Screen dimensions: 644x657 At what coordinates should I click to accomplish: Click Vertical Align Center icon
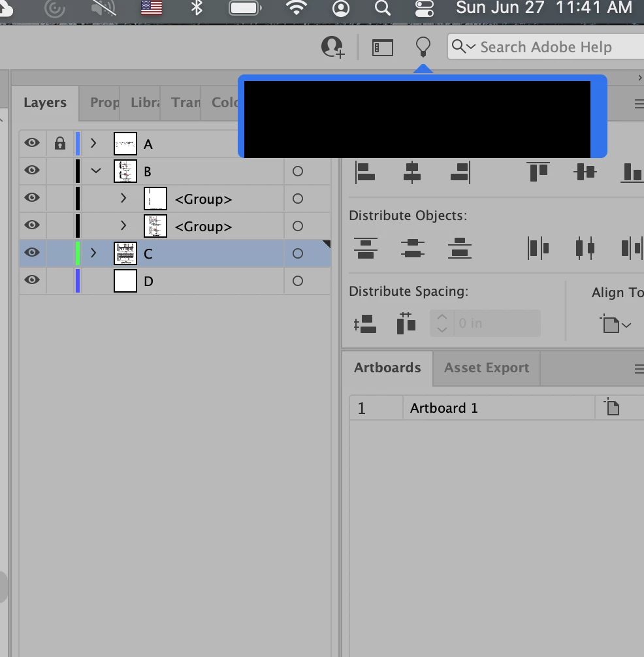pyautogui.click(x=585, y=172)
